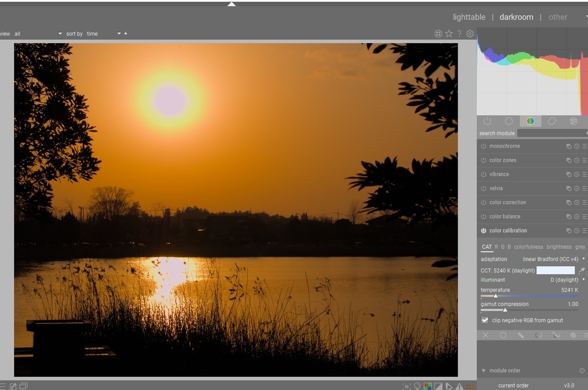Open presets menu for color calibration

(x=585, y=231)
